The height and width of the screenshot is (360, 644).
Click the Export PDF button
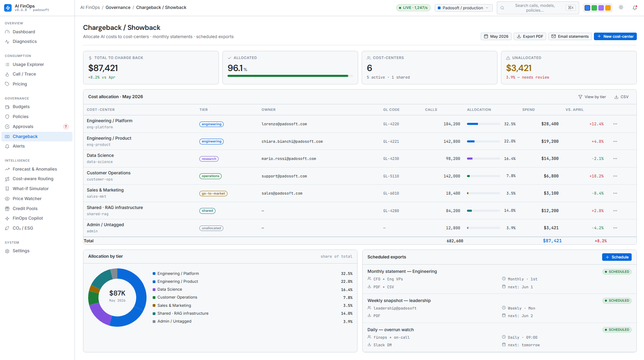click(530, 36)
